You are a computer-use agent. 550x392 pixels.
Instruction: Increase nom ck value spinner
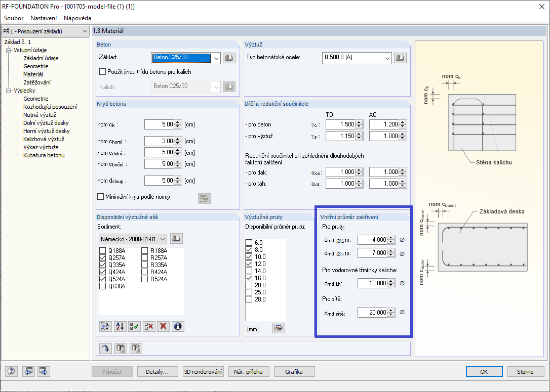click(x=177, y=122)
